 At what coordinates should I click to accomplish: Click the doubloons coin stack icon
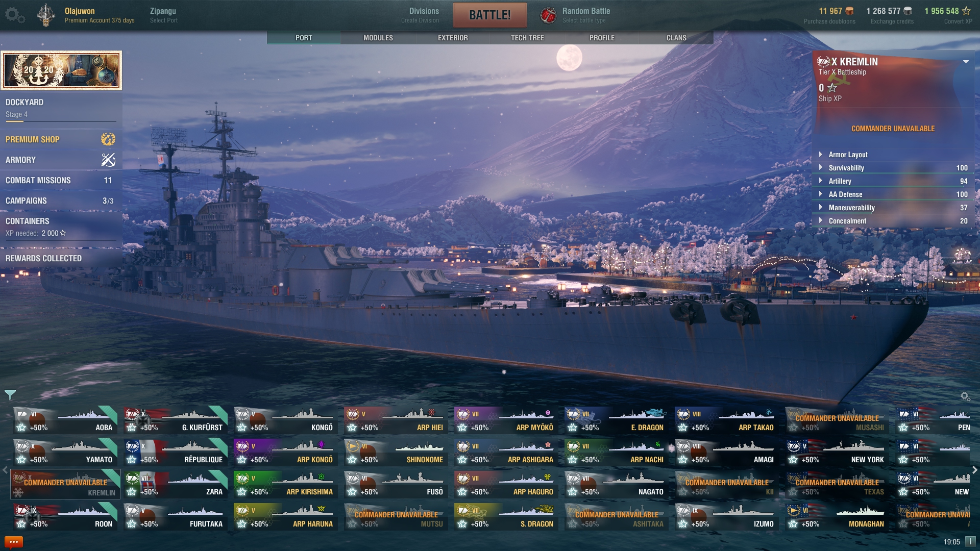tap(850, 11)
